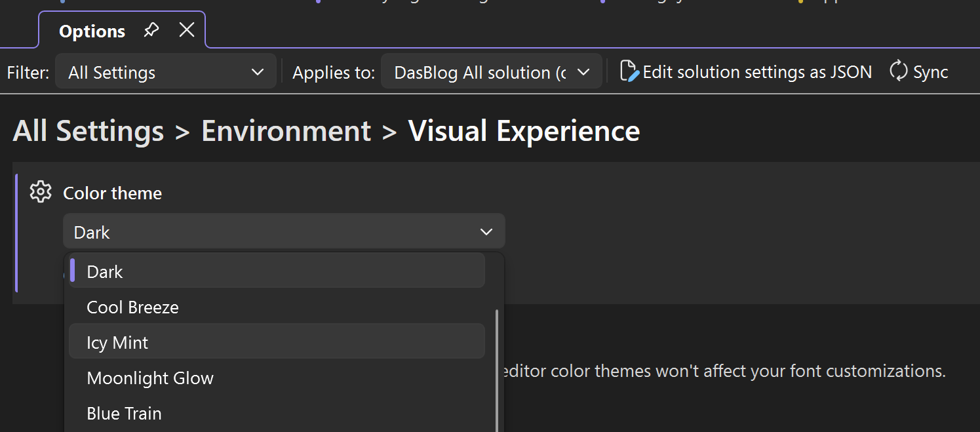This screenshot has width=980, height=432.
Task: Click the Visual Experience breadcrumb
Action: coord(524,130)
